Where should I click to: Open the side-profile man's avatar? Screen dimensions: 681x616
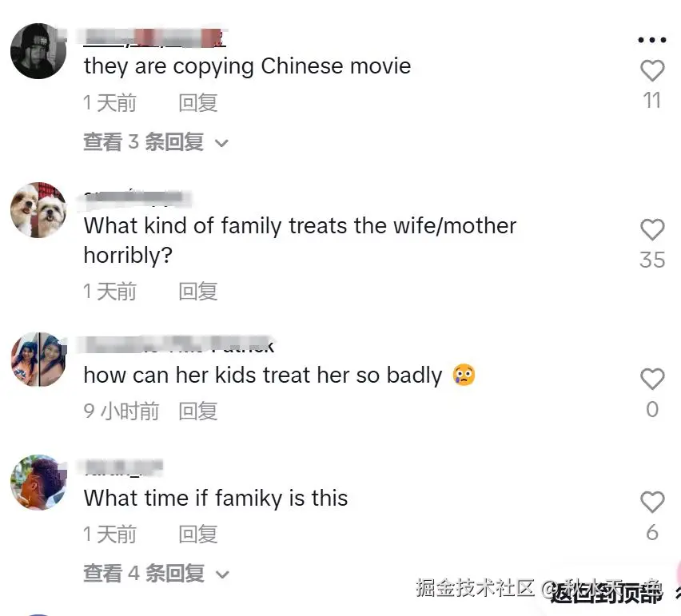point(38,483)
